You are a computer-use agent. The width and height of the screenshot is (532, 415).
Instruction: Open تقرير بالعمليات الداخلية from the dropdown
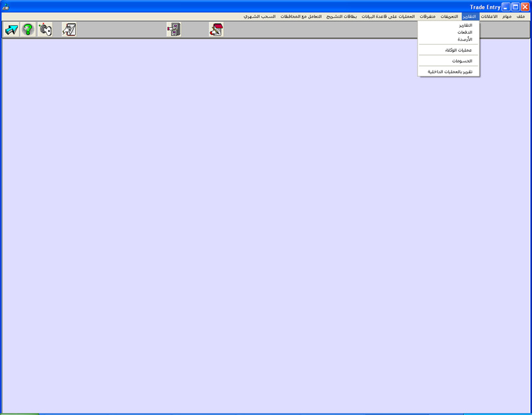(450, 71)
